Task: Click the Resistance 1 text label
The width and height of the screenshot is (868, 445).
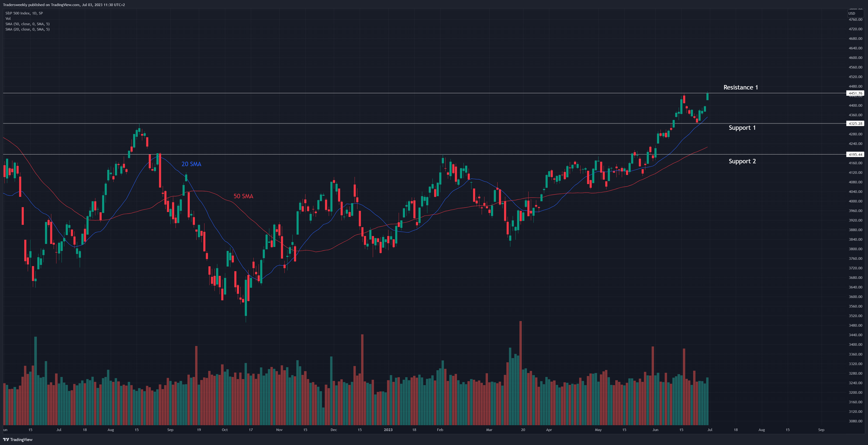Action: [741, 88]
